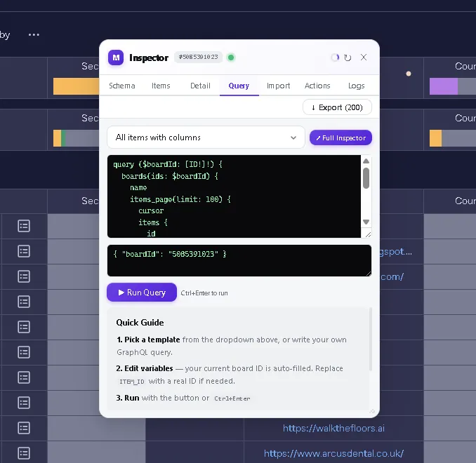Close the Inspector panel
The image size is (476, 463).
click(x=364, y=57)
